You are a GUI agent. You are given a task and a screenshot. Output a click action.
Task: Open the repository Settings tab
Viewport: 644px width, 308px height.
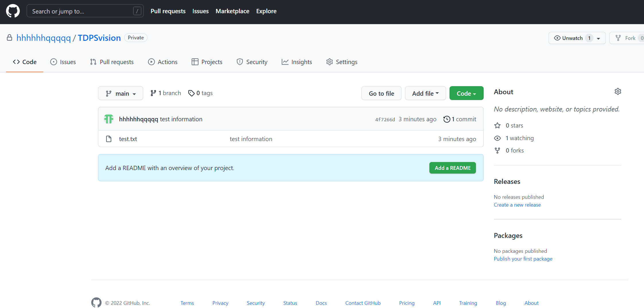[342, 62]
